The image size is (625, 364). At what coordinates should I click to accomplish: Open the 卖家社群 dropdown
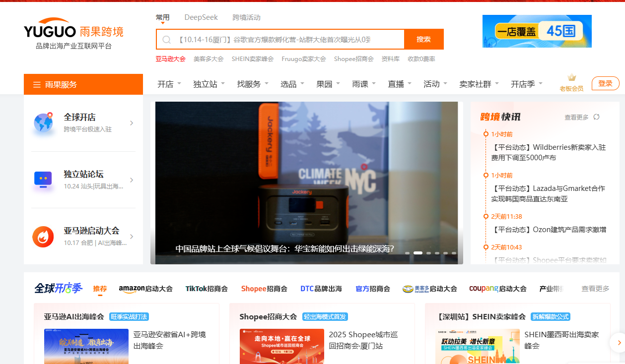(x=479, y=84)
